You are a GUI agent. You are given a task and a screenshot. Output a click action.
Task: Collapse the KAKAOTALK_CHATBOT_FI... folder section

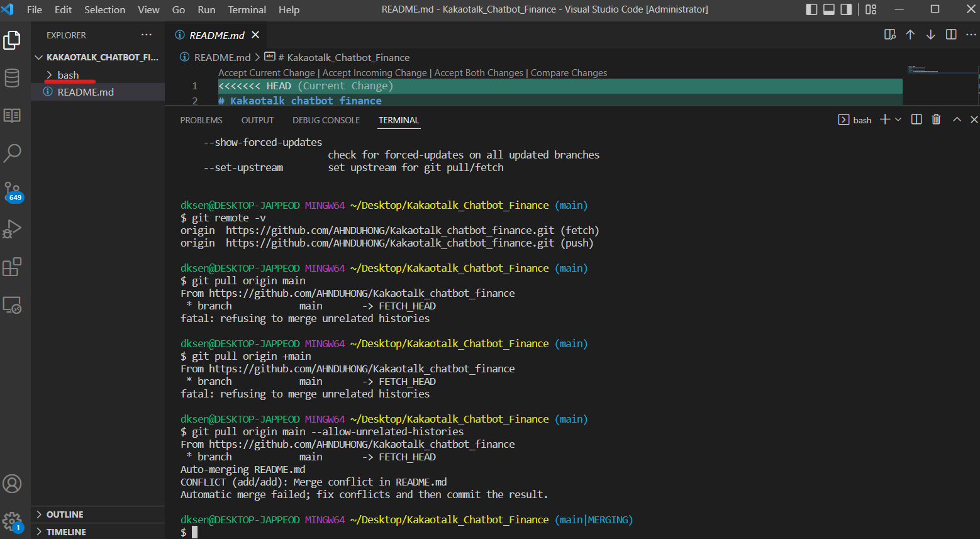[98, 57]
